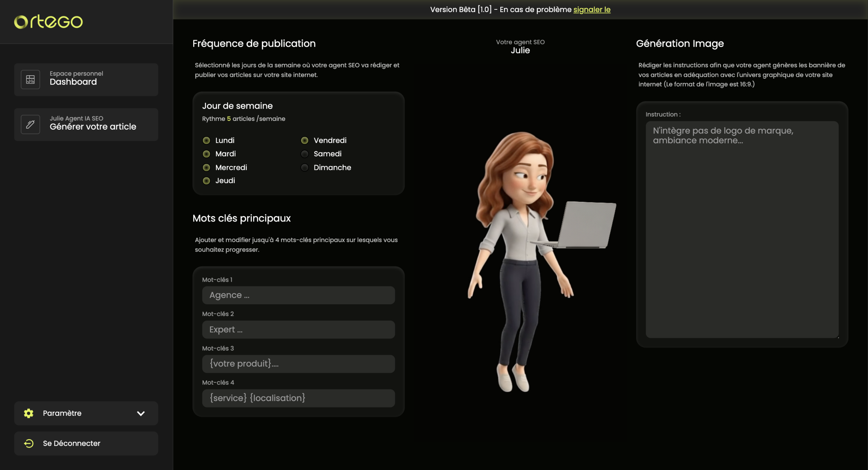Click the Ortego logo
Screen dimensions: 868x470
[48, 22]
